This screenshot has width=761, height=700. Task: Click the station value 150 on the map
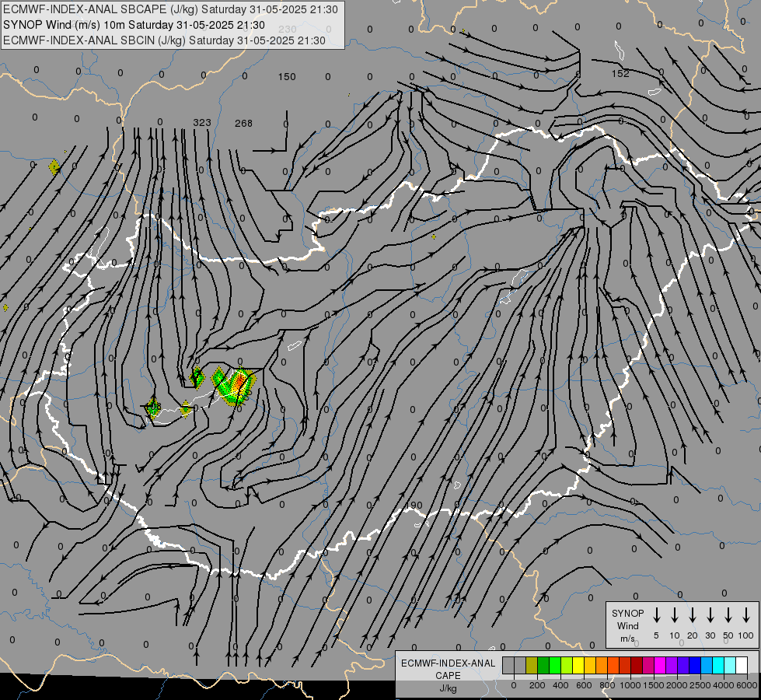pyautogui.click(x=287, y=77)
